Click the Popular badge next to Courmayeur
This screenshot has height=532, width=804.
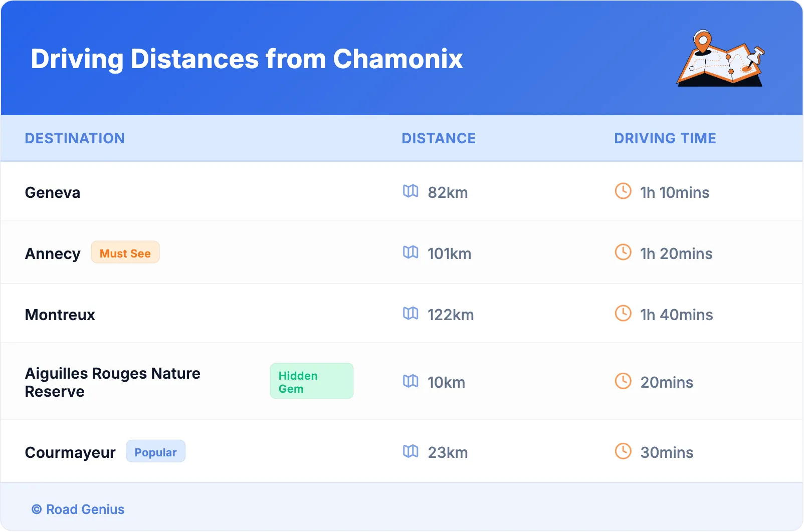[x=155, y=451]
